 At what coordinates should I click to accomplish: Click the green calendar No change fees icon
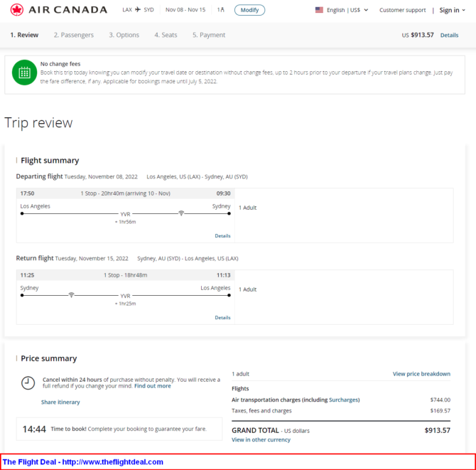pyautogui.click(x=25, y=73)
